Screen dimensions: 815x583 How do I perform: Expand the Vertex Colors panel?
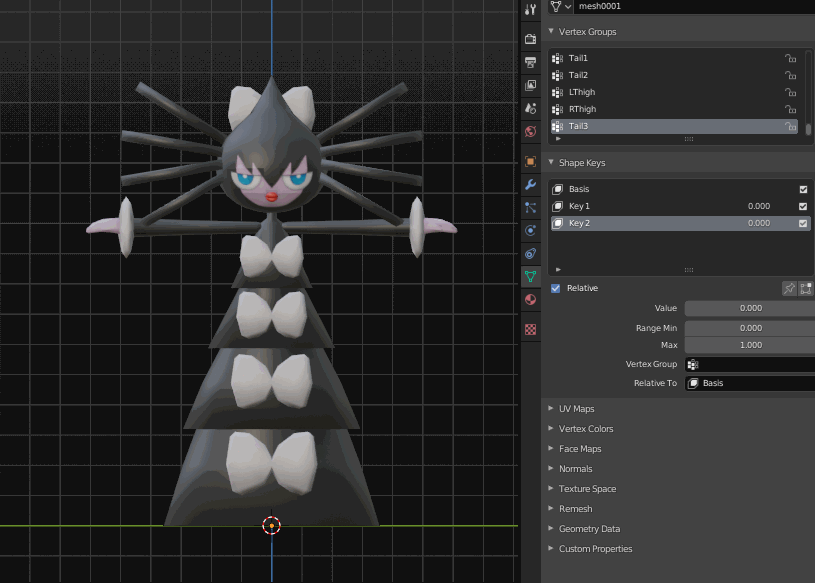(551, 428)
